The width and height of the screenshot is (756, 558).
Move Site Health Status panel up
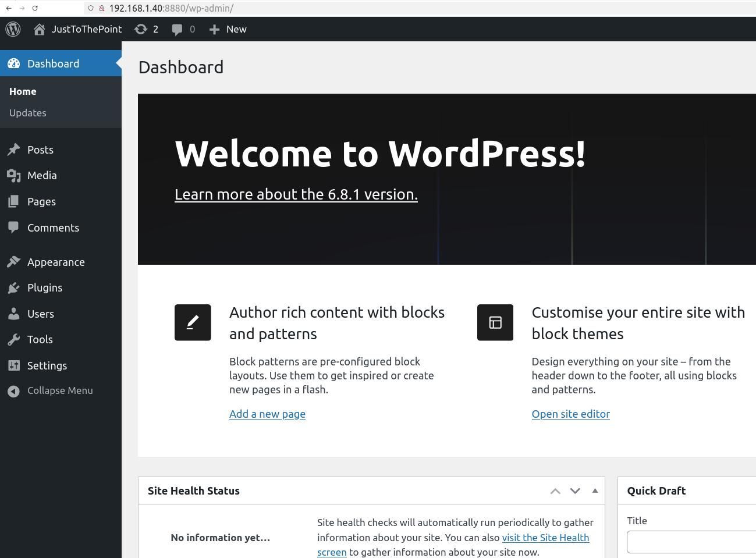(555, 491)
